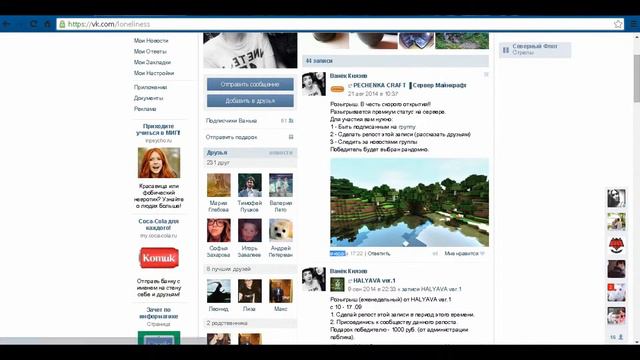Open friend Софья Захарова avatar
Screen dimensions: 640x360
click(x=219, y=231)
